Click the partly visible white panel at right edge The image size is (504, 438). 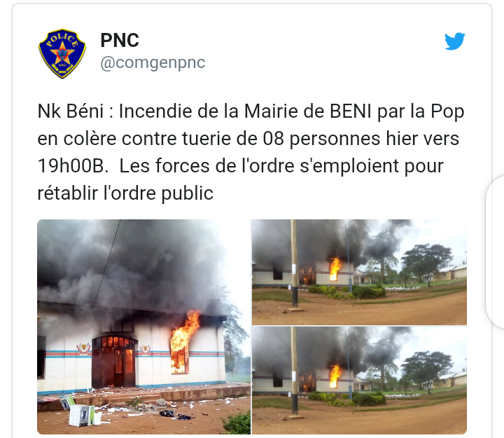click(x=495, y=252)
